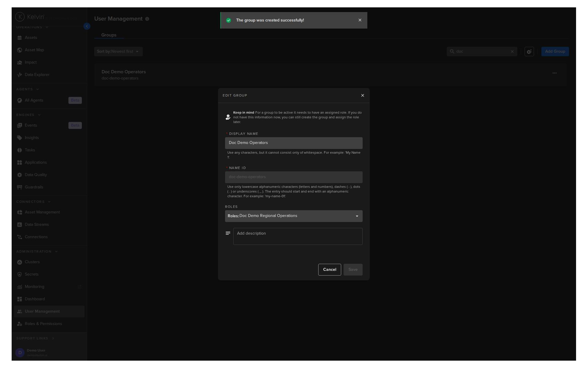The height and width of the screenshot is (368, 588).
Task: Dismiss the success notification
Action: 360,20
